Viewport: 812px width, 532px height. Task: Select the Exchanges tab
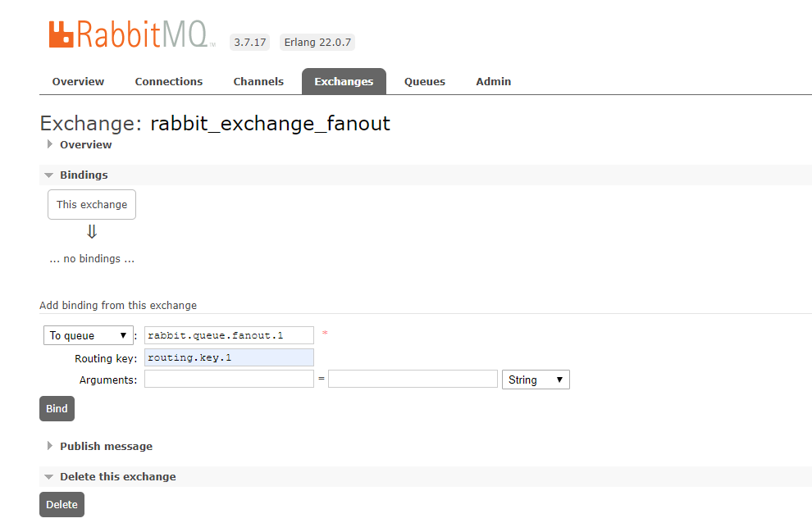point(344,81)
